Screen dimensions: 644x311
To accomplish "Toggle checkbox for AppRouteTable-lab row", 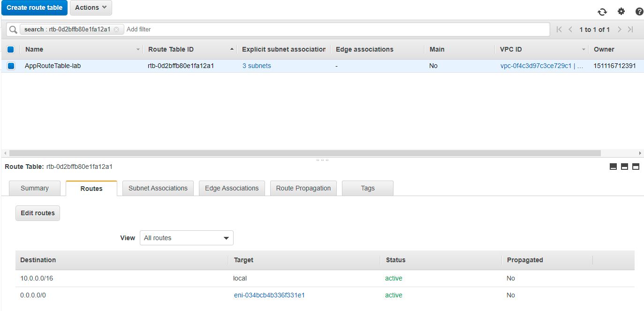I will coord(11,66).
